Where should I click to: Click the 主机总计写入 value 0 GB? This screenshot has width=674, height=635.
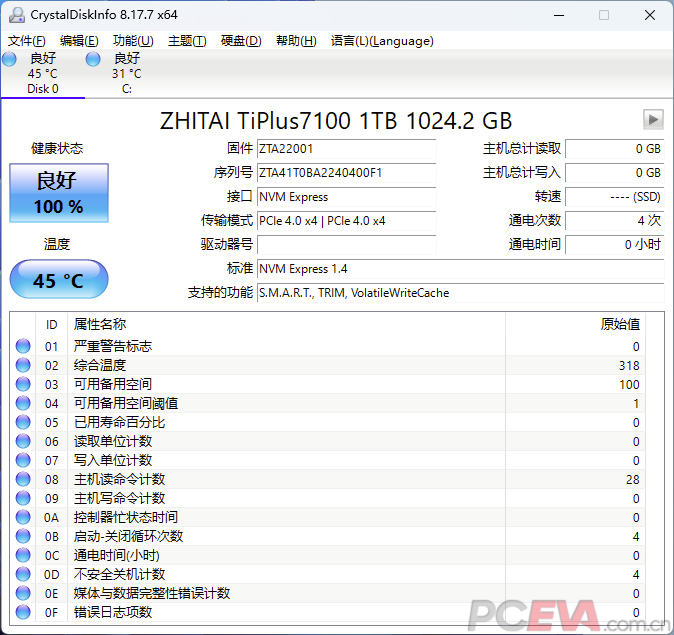pyautogui.click(x=615, y=173)
